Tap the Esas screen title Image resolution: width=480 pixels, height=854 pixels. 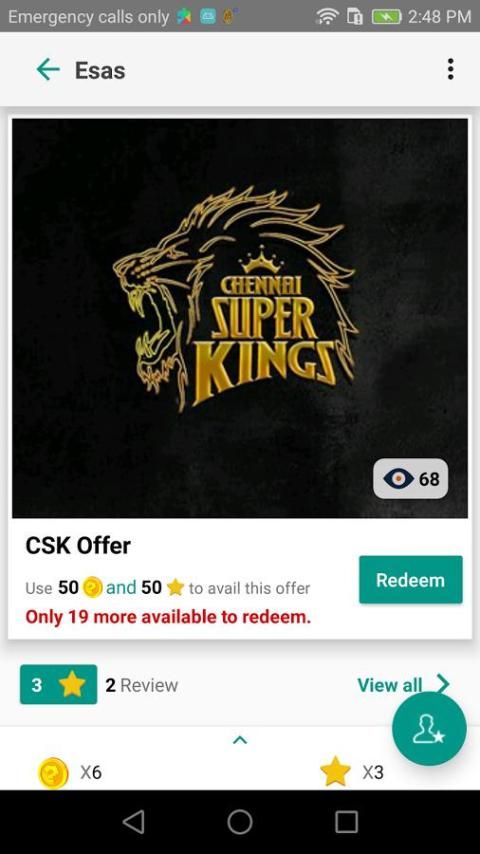pyautogui.click(x=100, y=71)
